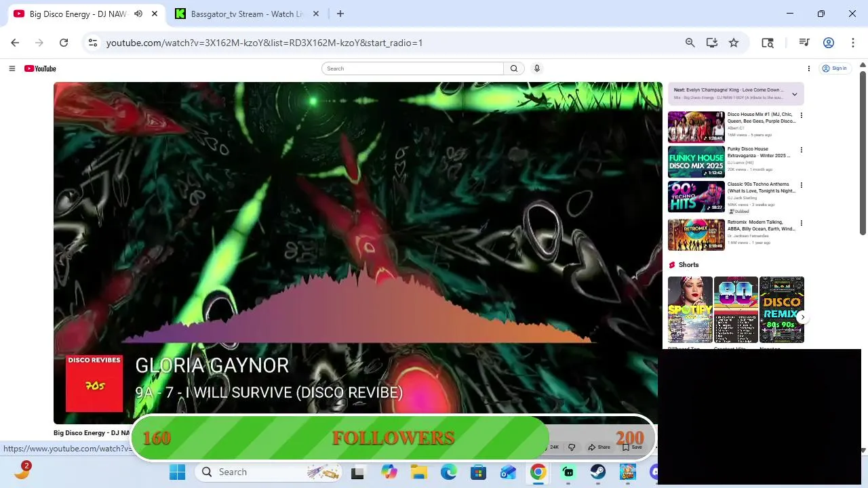This screenshot has width=868, height=488.
Task: Open Funky Disco House Extravaganza title link
Action: tap(759, 152)
